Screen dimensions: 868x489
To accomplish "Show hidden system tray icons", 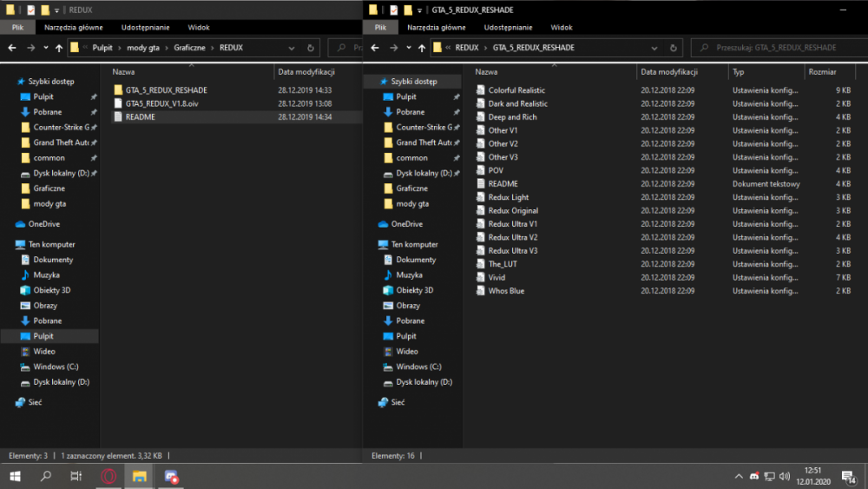I will [739, 476].
